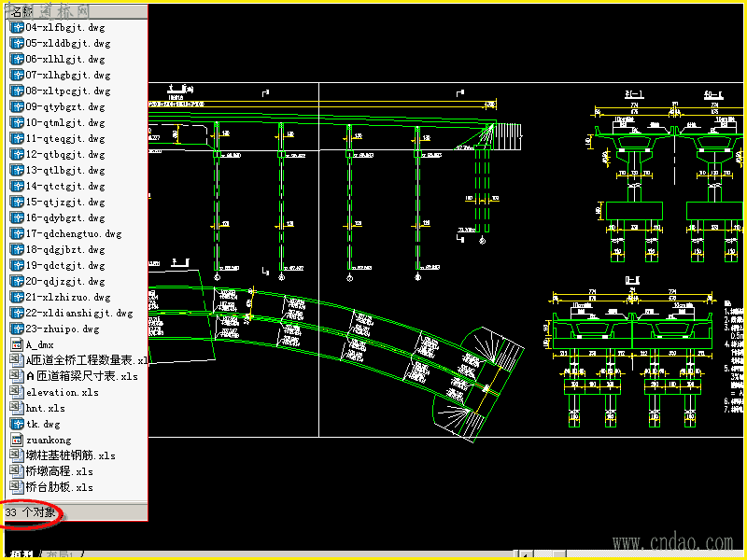The height and width of the screenshot is (560, 747).
Task: Select file 14-qtctgjt.dwg in the list
Action: point(65,186)
